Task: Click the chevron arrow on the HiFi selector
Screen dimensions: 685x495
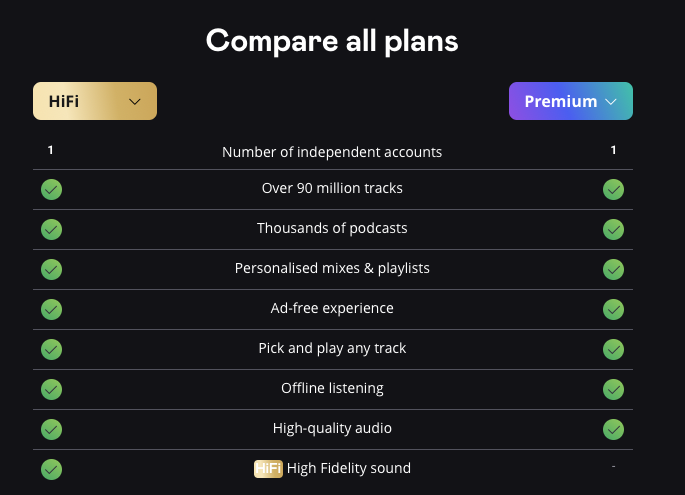Action: 135,101
